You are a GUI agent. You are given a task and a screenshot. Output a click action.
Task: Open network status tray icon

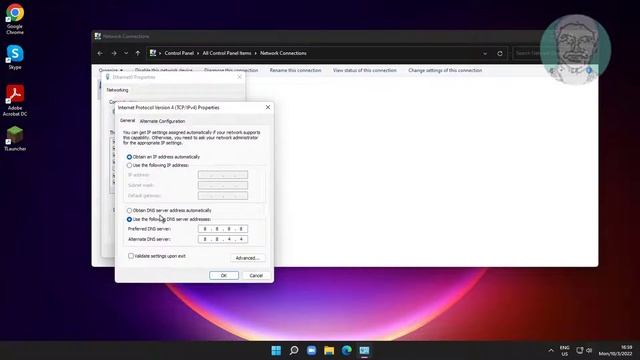click(x=579, y=350)
